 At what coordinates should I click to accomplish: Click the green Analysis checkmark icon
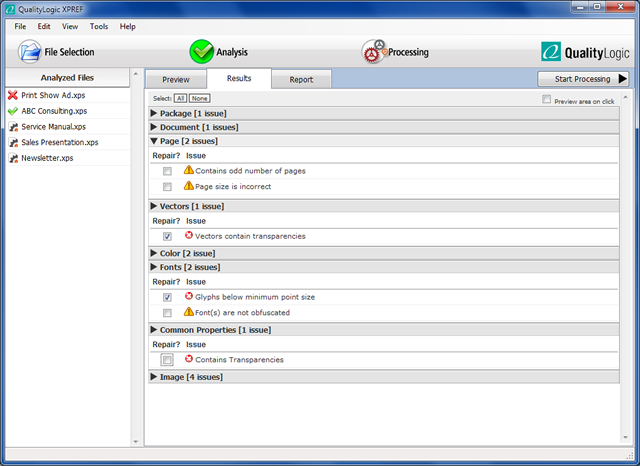[202, 52]
